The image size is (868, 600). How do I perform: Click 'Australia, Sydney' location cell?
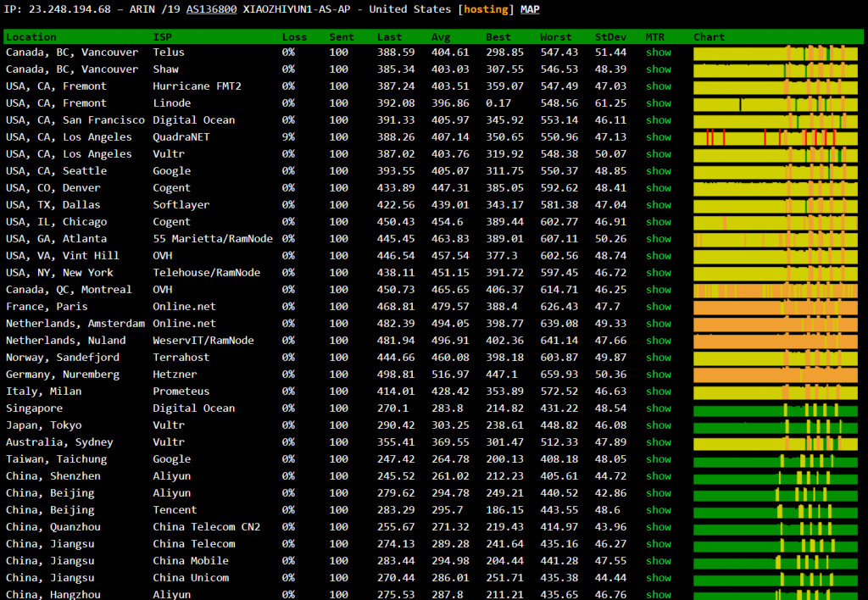click(x=59, y=442)
